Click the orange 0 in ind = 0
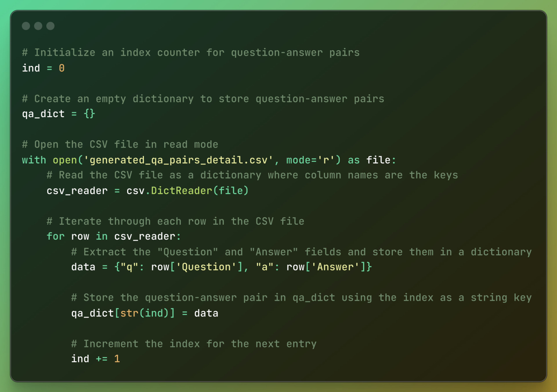 (62, 68)
